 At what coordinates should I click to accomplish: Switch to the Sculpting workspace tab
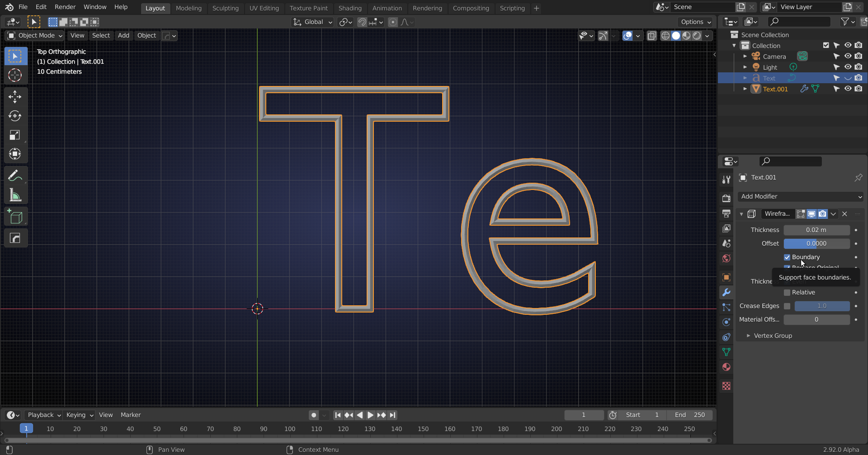(x=225, y=8)
